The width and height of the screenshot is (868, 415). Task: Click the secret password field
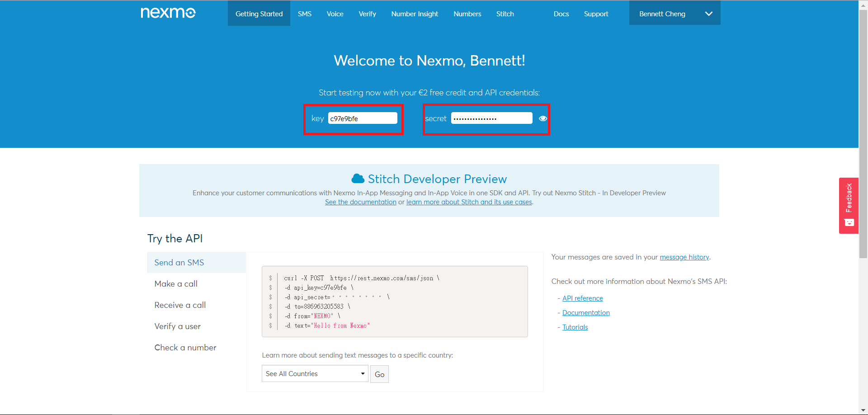pyautogui.click(x=491, y=118)
